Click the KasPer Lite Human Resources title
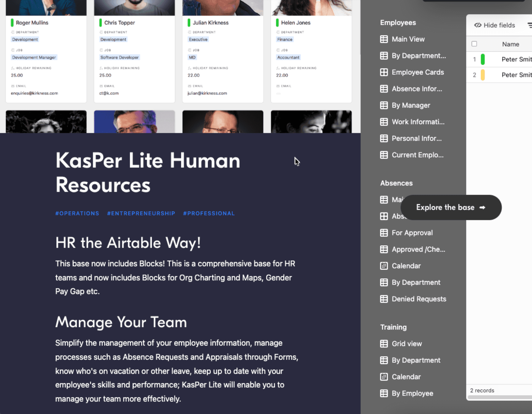This screenshot has height=414, width=532. [x=148, y=172]
